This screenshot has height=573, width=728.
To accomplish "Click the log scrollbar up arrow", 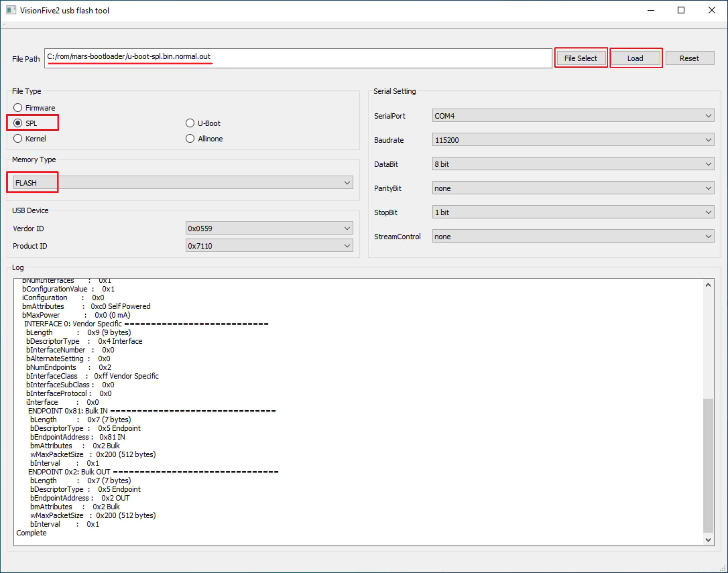I will [708, 285].
